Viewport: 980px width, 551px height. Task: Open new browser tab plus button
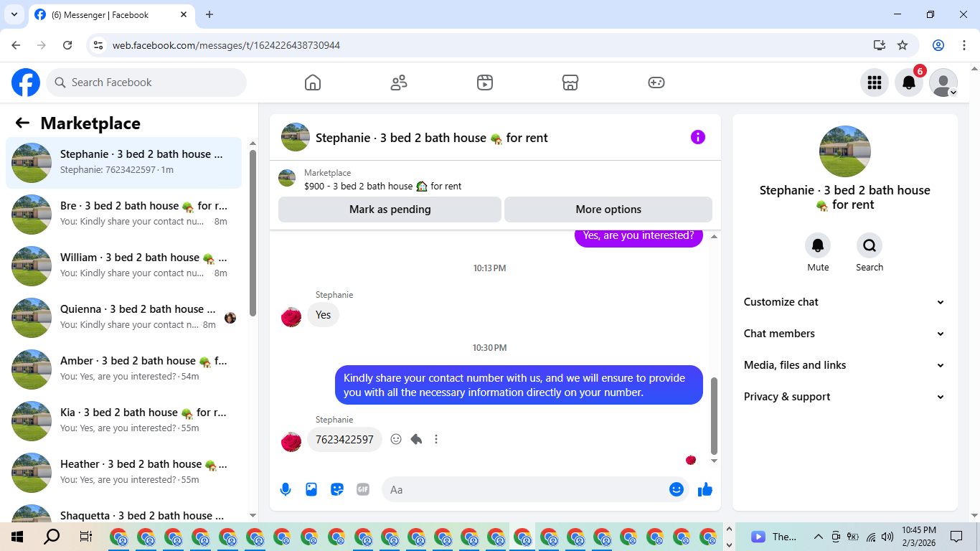[x=209, y=14]
